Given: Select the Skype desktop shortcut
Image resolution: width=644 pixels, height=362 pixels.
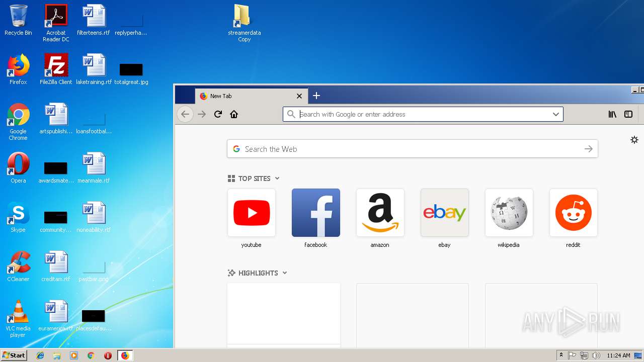Looking at the screenshot, I should 18,217.
